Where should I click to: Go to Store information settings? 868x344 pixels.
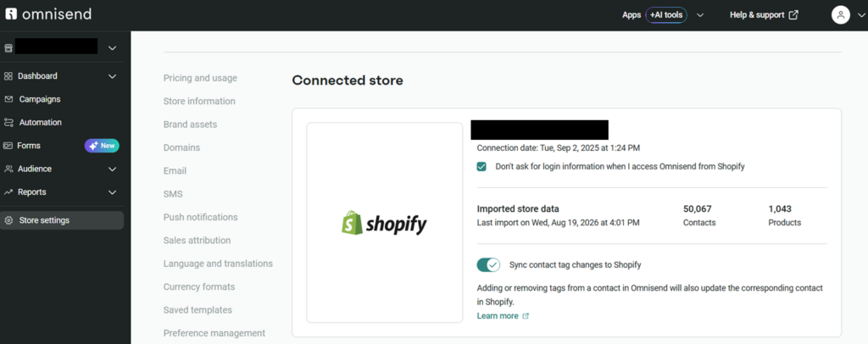coord(199,101)
